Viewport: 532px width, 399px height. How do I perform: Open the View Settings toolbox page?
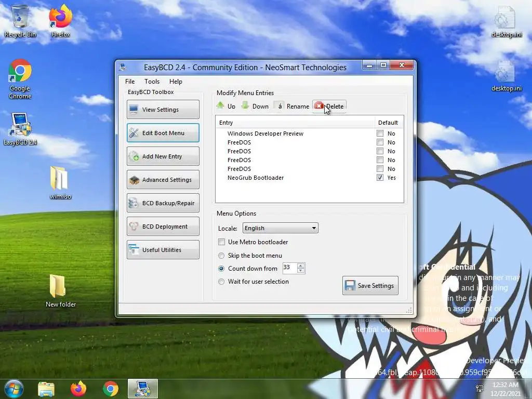click(x=163, y=109)
